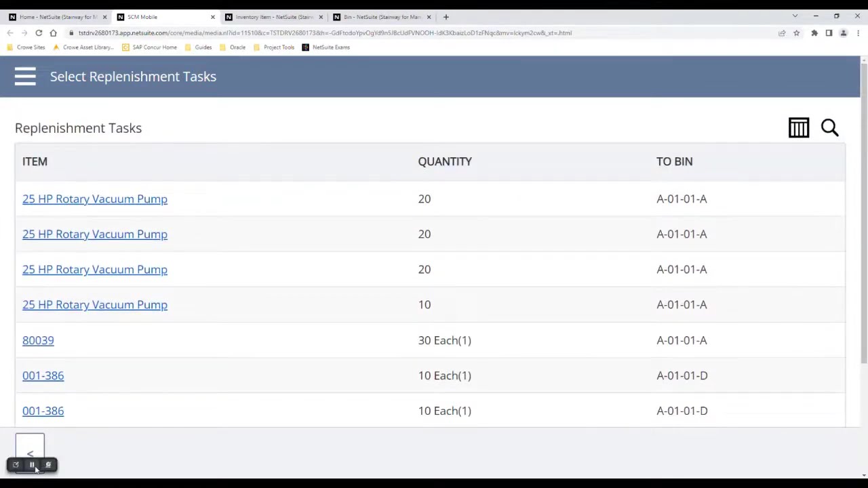868x488 pixels.
Task: Open NetSuite Exams bookmark
Action: coord(326,47)
